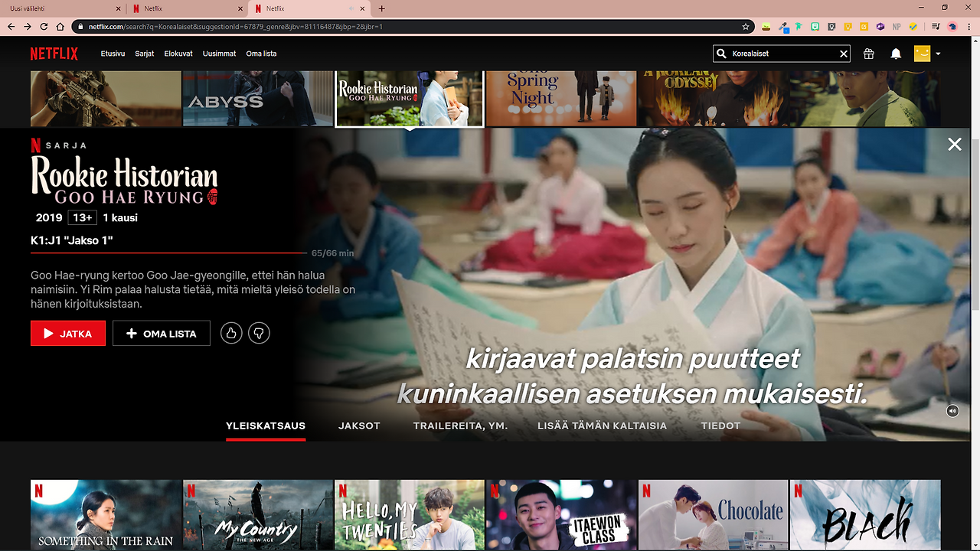The image size is (980, 551).
Task: Open Oma lista in the Netflix menu
Action: pyautogui.click(x=261, y=54)
